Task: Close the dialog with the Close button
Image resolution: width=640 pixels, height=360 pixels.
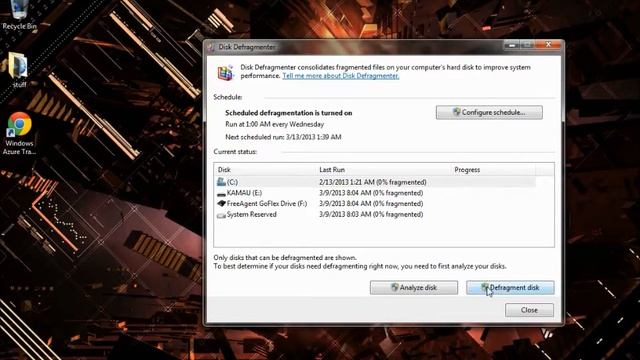Action: [529, 310]
